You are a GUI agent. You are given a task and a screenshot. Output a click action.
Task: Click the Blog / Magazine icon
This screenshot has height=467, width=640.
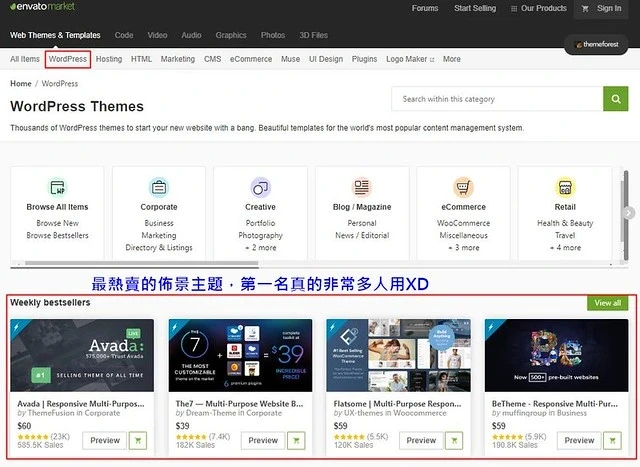[362, 187]
